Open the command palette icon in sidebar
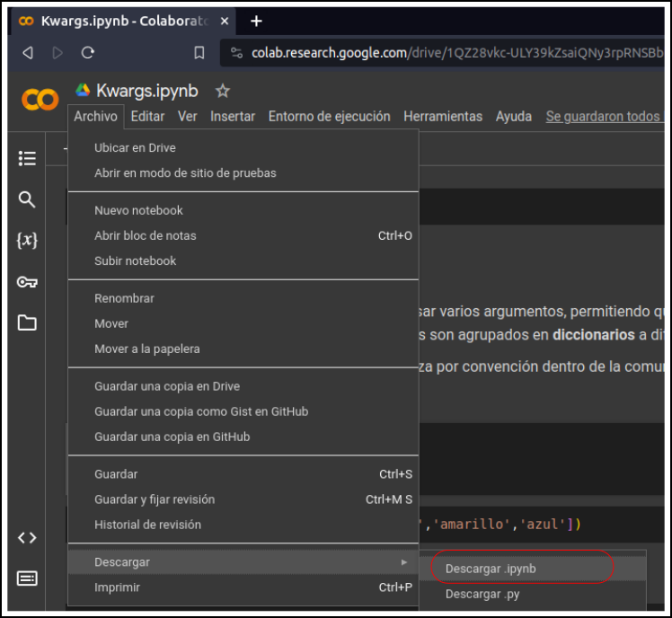Viewport: 672px width, 618px height. point(27,578)
